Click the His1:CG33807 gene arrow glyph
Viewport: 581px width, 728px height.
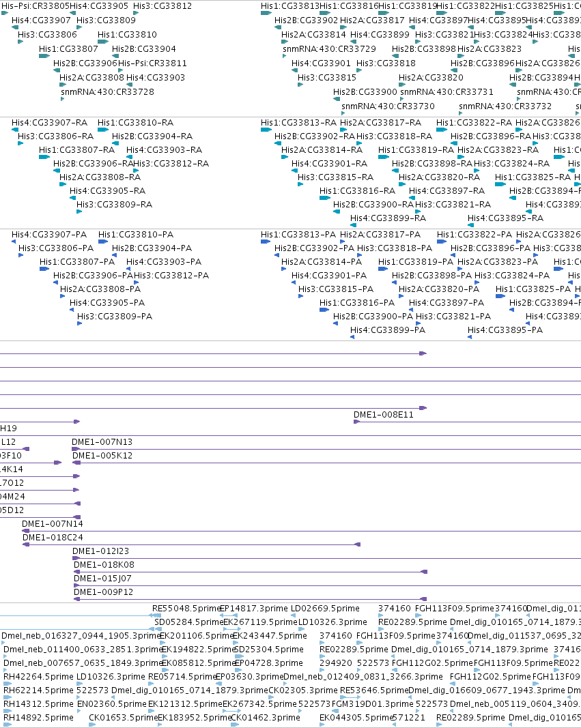(44, 56)
